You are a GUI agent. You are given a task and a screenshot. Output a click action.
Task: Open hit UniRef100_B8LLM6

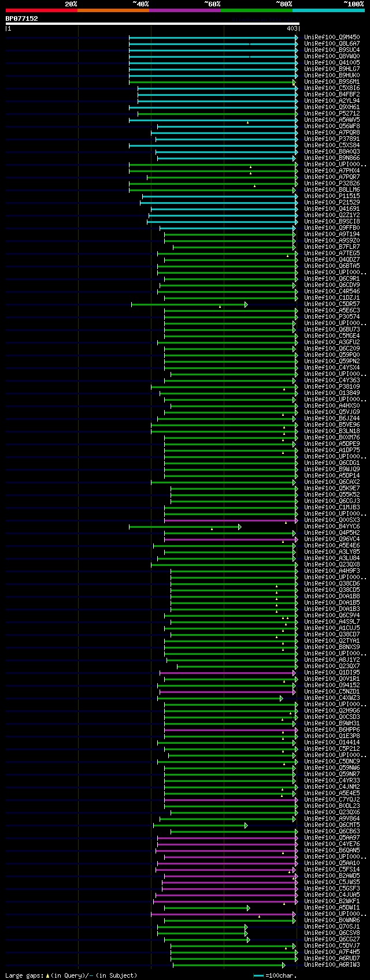(x=332, y=189)
